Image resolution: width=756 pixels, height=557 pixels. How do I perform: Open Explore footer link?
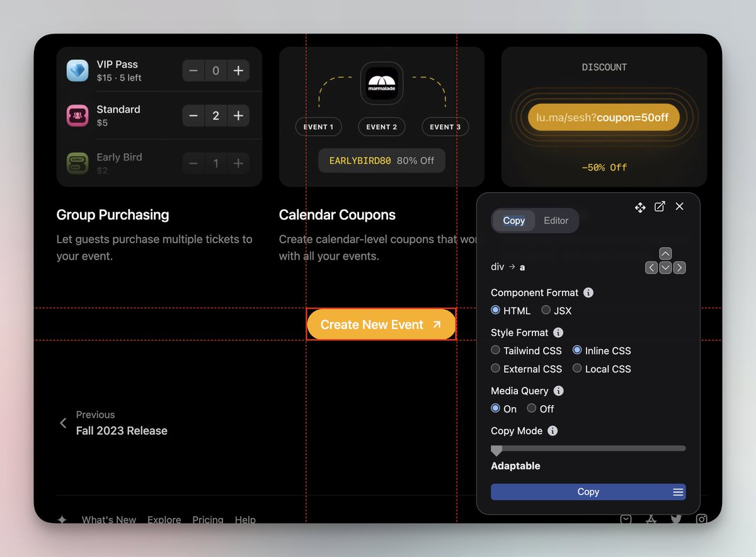pyautogui.click(x=164, y=520)
